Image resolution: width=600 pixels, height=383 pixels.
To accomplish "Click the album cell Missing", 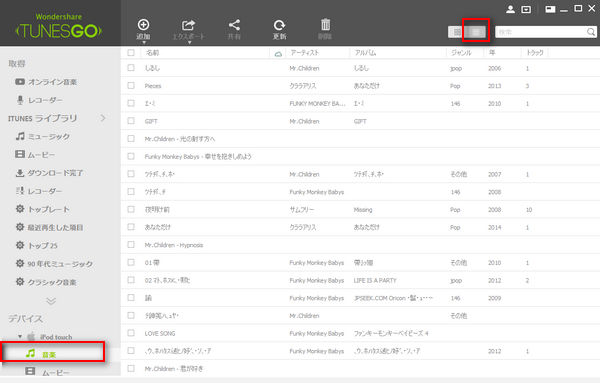I will point(363,210).
